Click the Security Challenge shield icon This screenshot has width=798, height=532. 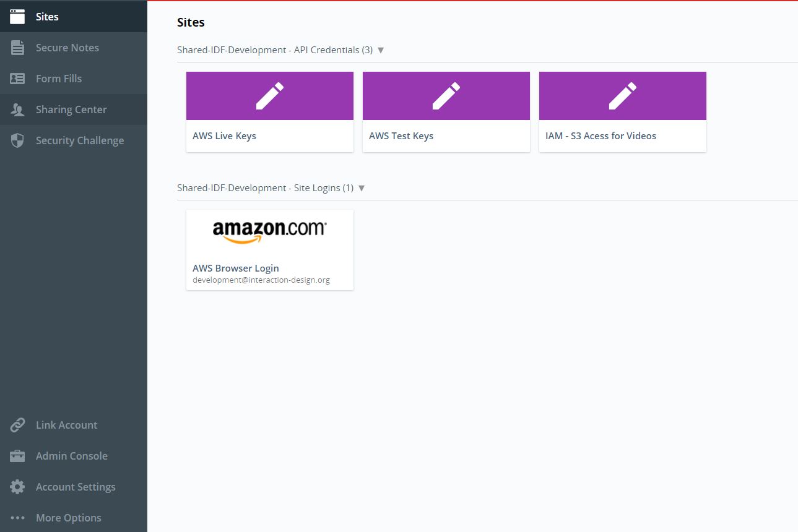[x=17, y=140]
